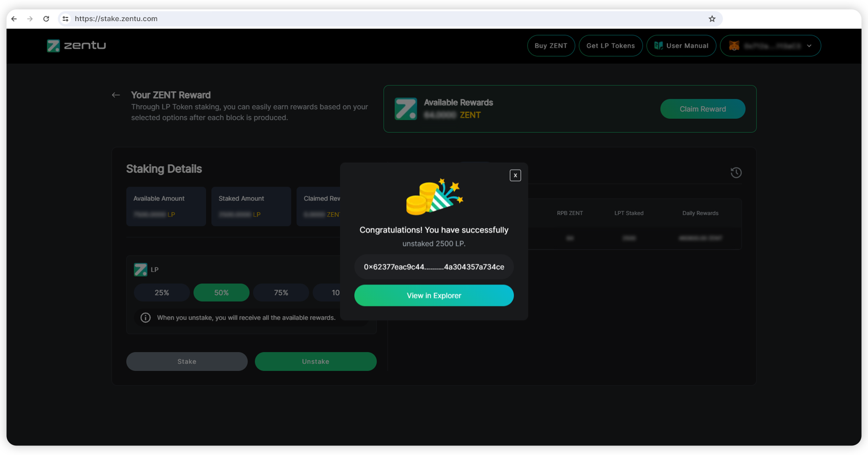Click the info icon in unstake notice
The width and height of the screenshot is (868, 455).
click(x=146, y=318)
